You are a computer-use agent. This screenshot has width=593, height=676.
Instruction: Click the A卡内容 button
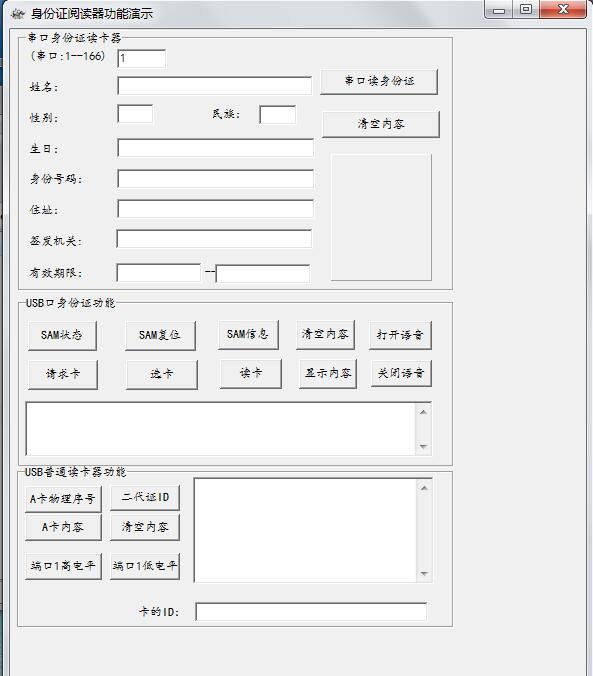pos(63,527)
